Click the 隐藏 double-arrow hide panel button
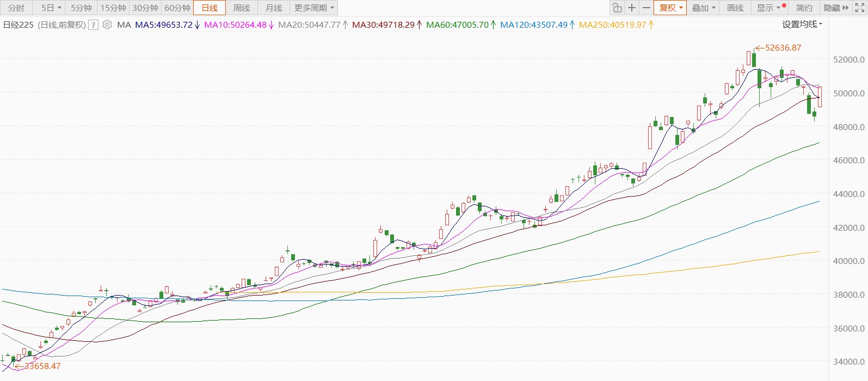This screenshot has height=381, width=868. [836, 8]
